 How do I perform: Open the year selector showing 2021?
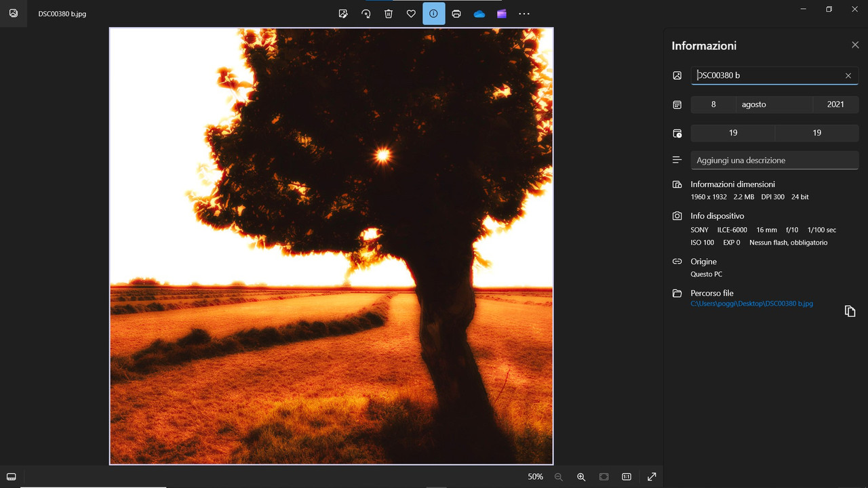tap(836, 104)
